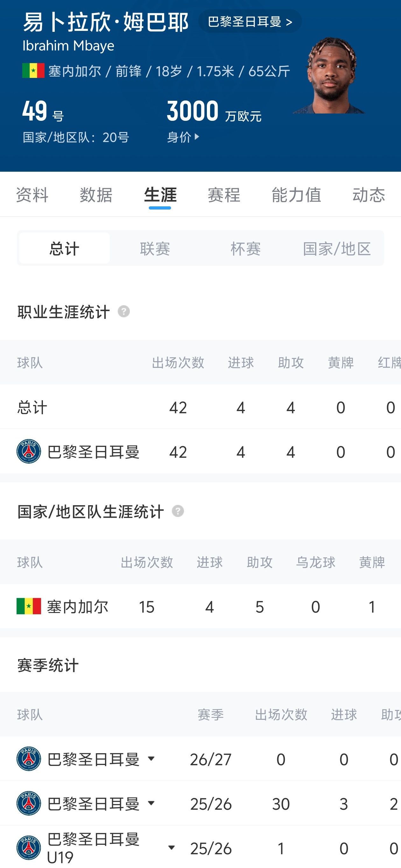The image size is (401, 868).
Task: Select the 国家/地区 segment filter
Action: pos(337,248)
